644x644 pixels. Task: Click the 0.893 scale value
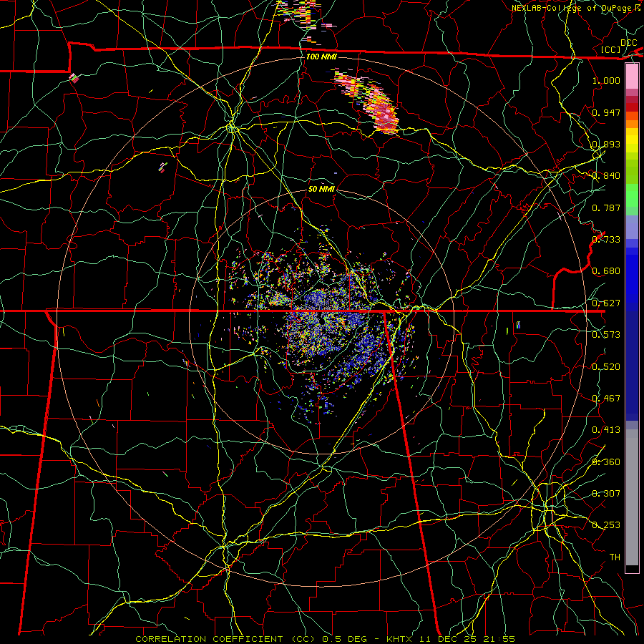click(x=606, y=144)
